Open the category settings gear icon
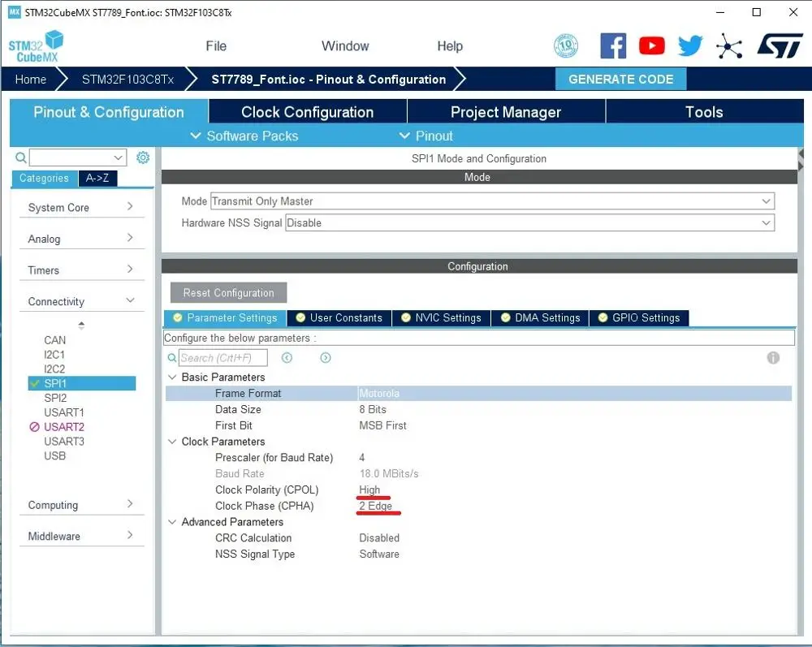The height and width of the screenshot is (647, 812). 143,157
